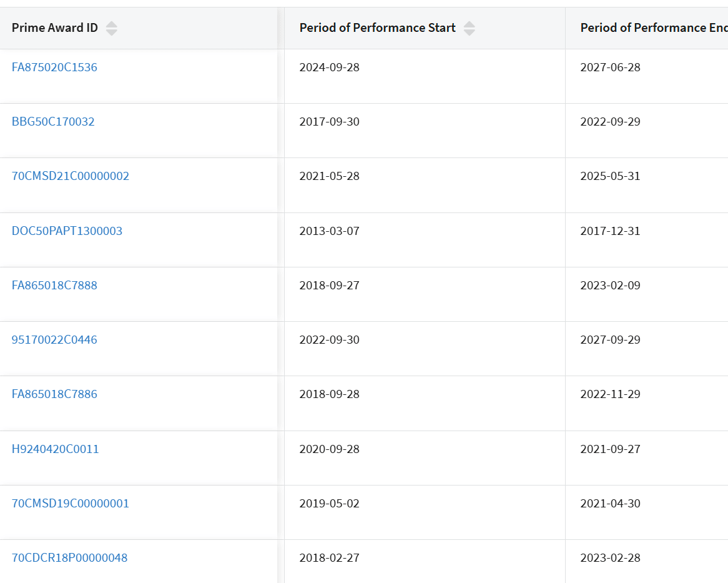
Task: Sort by Period of Performance Start
Action: pyautogui.click(x=469, y=28)
